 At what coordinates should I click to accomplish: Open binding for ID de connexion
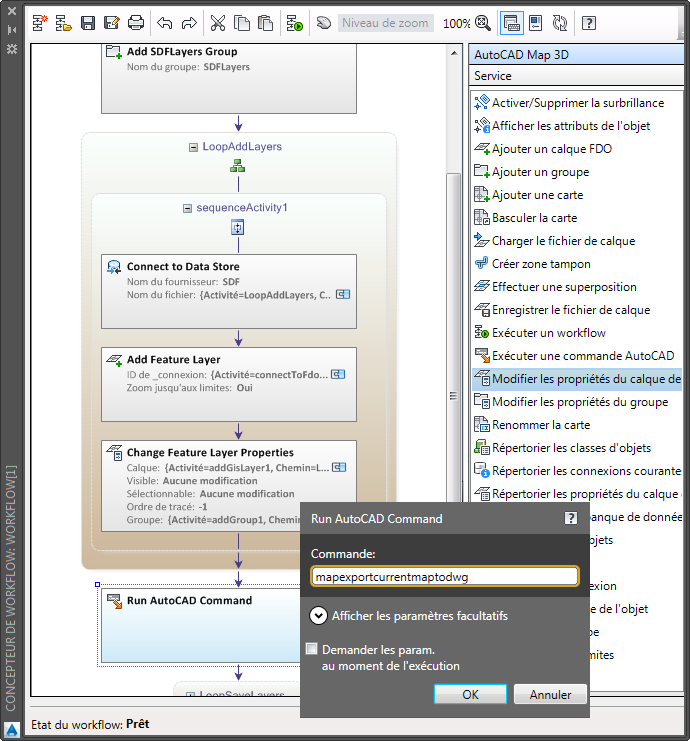(x=338, y=374)
